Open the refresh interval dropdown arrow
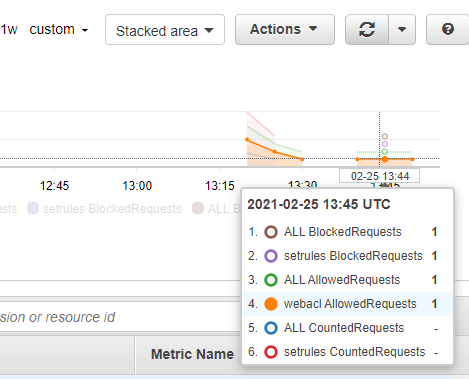The width and height of the screenshot is (469, 379). pyautogui.click(x=402, y=30)
